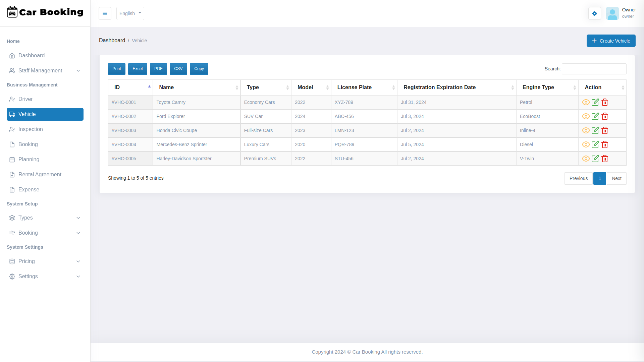The height and width of the screenshot is (362, 644).
Task: Open the settings gear in header
Action: [x=594, y=13]
